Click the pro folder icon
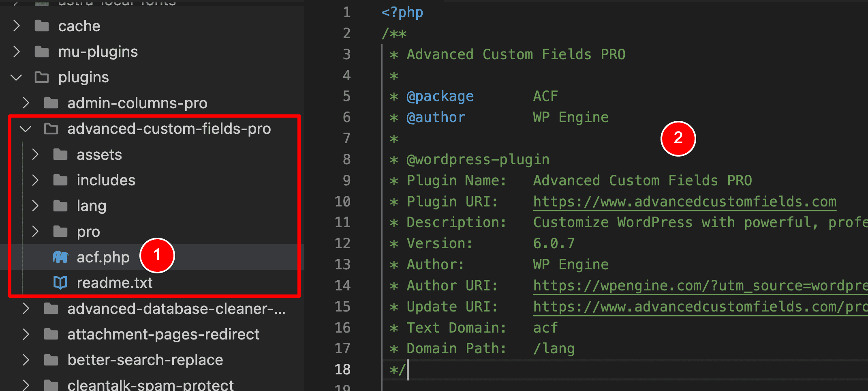868x391 pixels. 60,232
